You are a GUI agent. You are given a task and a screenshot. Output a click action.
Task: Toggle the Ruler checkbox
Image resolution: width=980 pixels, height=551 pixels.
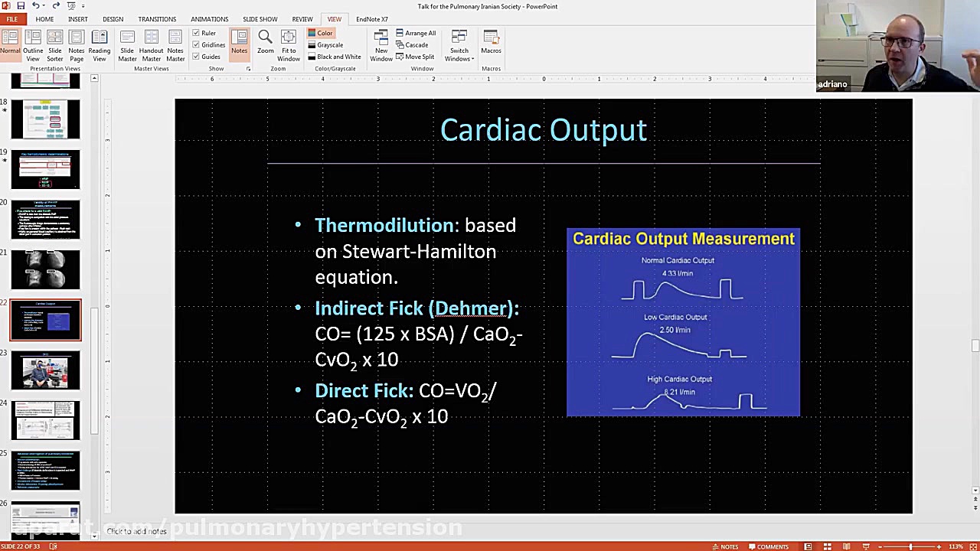pos(197,33)
